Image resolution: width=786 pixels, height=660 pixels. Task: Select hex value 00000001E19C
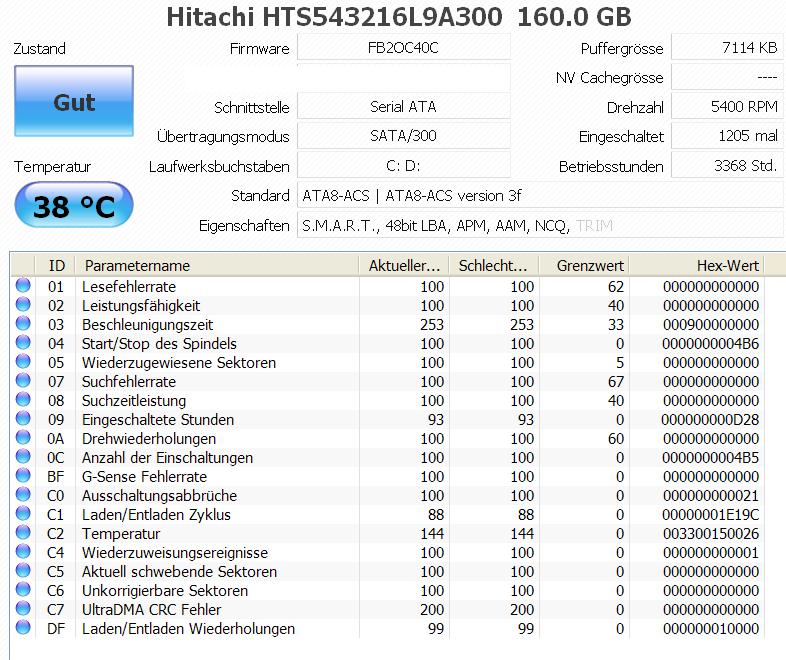710,515
